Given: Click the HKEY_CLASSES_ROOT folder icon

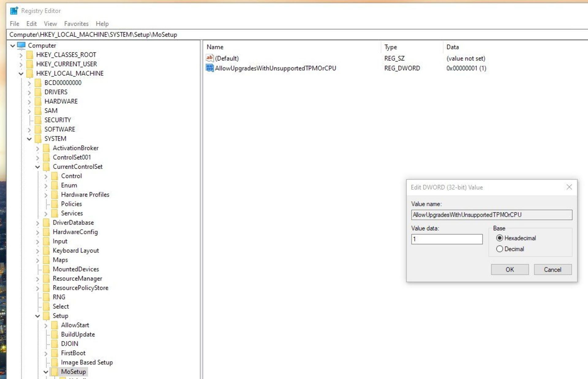Looking at the screenshot, I should [x=30, y=55].
